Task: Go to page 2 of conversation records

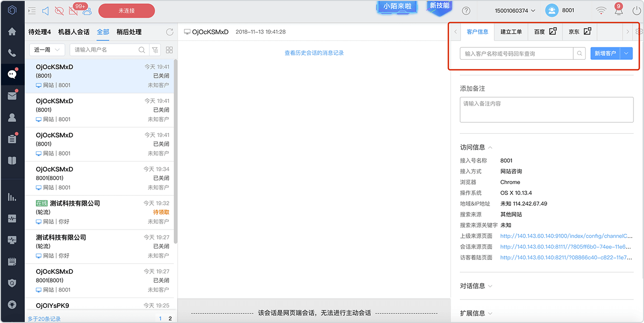Action: coord(170,319)
